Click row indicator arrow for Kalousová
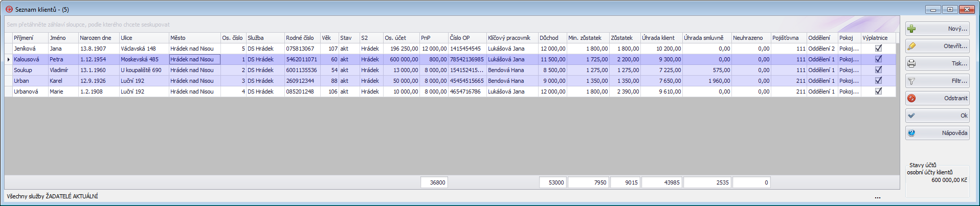 (9, 59)
